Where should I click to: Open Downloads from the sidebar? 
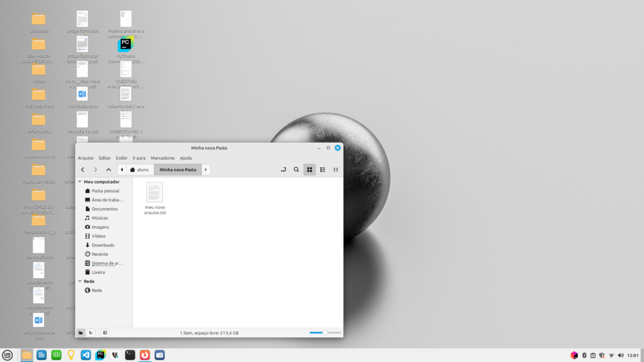103,245
